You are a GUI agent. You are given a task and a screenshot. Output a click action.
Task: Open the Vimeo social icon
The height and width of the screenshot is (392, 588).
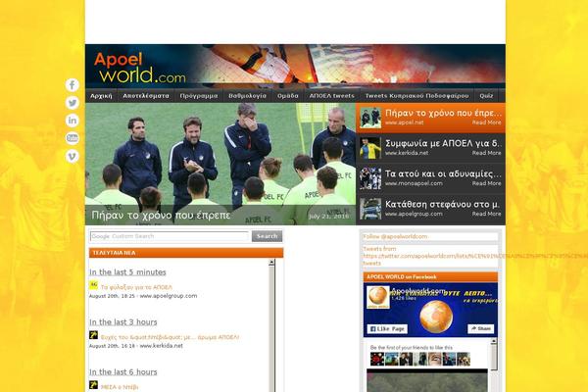[72, 156]
